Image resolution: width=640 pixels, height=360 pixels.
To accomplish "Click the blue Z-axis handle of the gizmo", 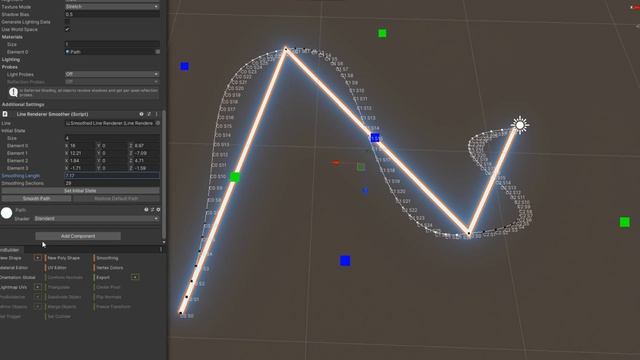I will pos(365,191).
